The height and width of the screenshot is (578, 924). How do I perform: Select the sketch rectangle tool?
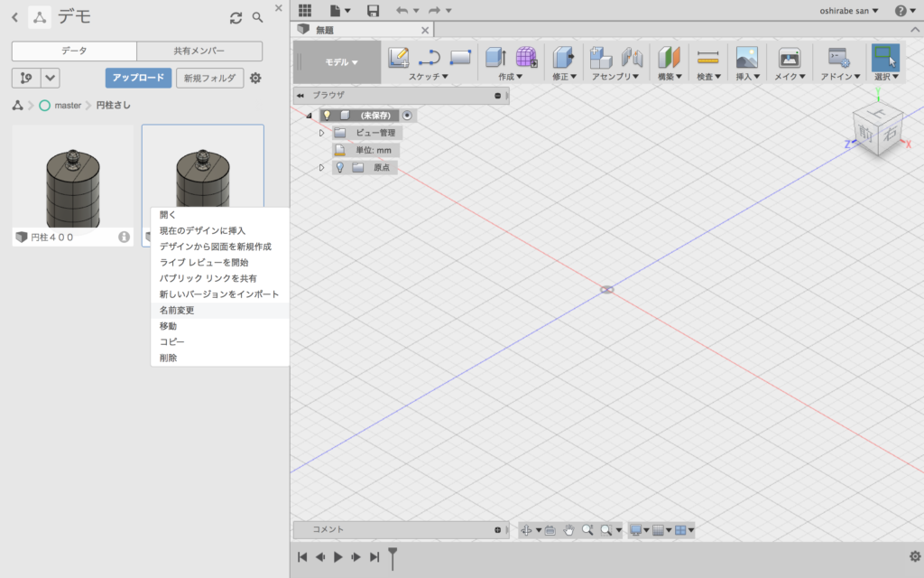pos(460,57)
